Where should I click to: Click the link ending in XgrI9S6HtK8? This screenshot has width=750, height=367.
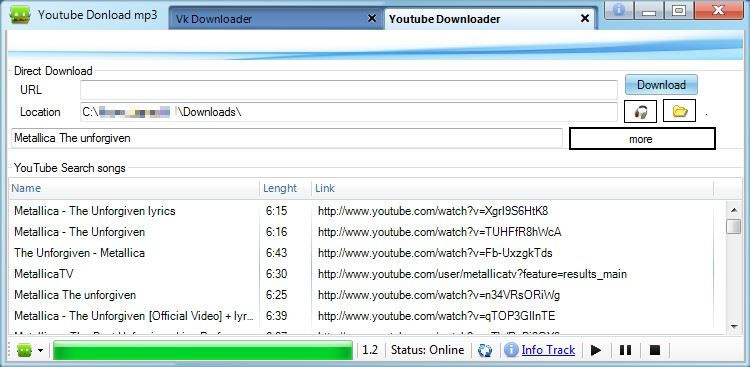[433, 211]
